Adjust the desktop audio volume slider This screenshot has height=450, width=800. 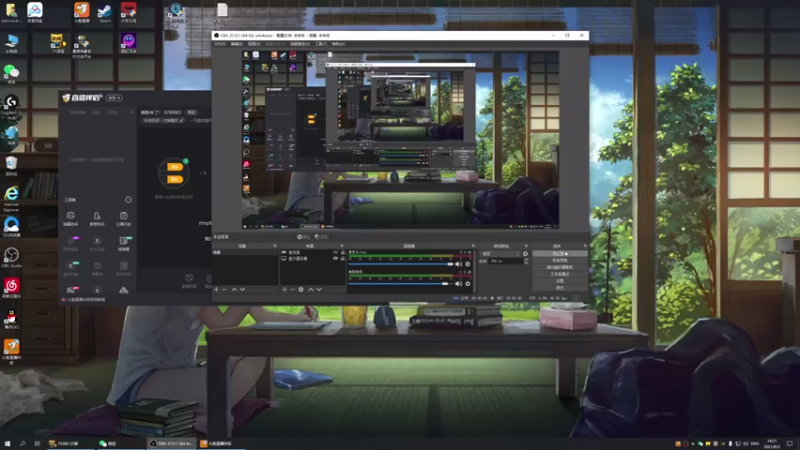(x=401, y=284)
